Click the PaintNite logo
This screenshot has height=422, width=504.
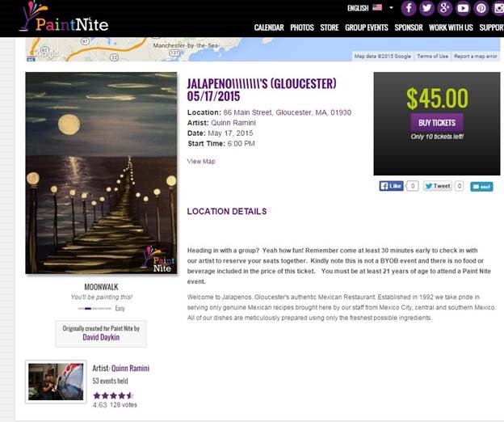(64, 17)
